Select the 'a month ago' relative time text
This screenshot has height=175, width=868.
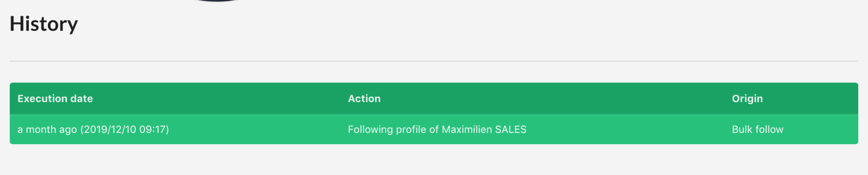[47, 129]
